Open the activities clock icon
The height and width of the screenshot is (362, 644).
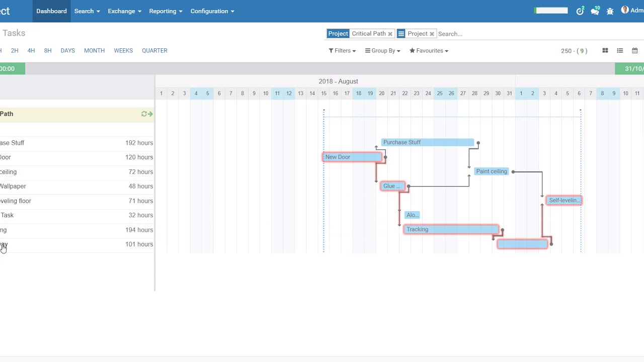point(580,11)
